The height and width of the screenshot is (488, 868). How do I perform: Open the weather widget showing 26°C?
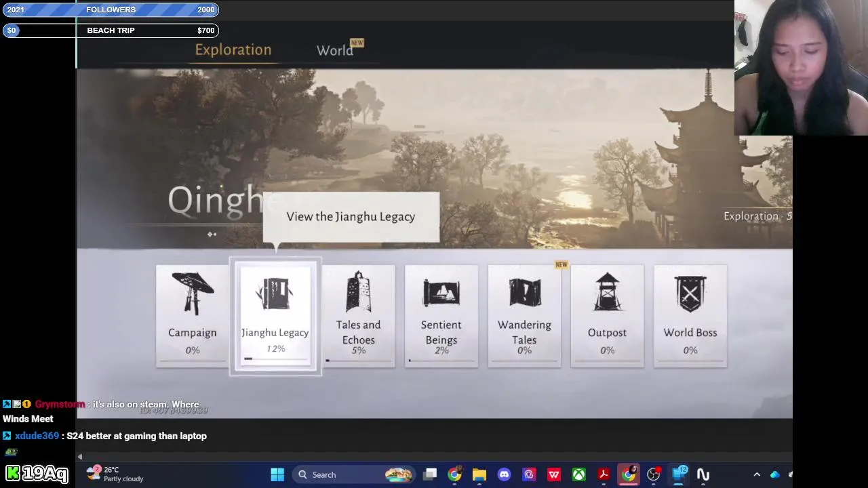[115, 474]
